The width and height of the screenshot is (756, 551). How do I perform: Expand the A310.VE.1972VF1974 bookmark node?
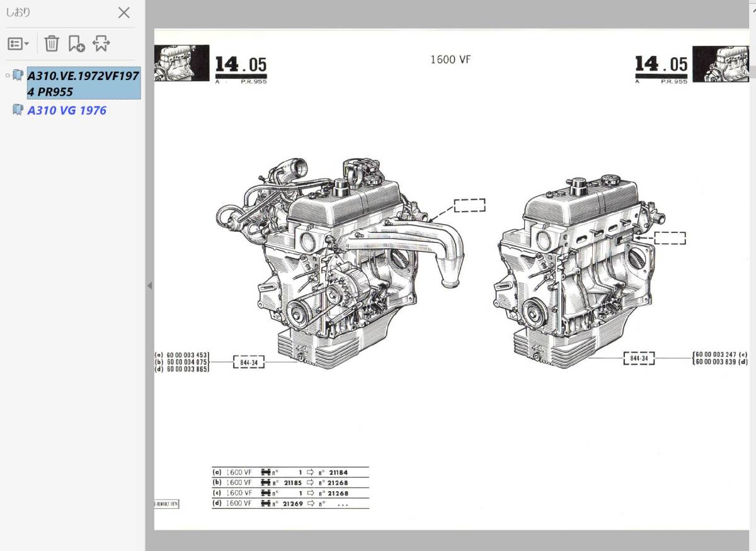8,76
